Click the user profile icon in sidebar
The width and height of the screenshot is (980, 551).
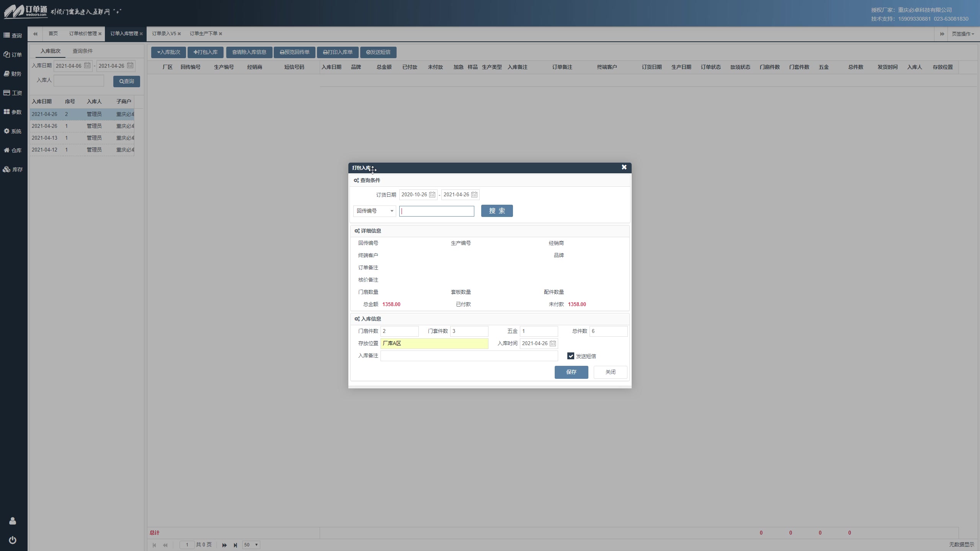tap(13, 521)
